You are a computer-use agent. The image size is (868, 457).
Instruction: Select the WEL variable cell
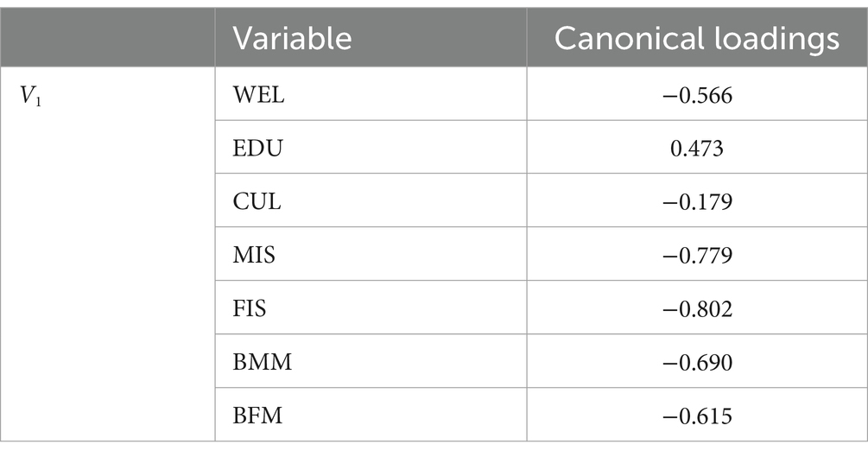tap(371, 93)
